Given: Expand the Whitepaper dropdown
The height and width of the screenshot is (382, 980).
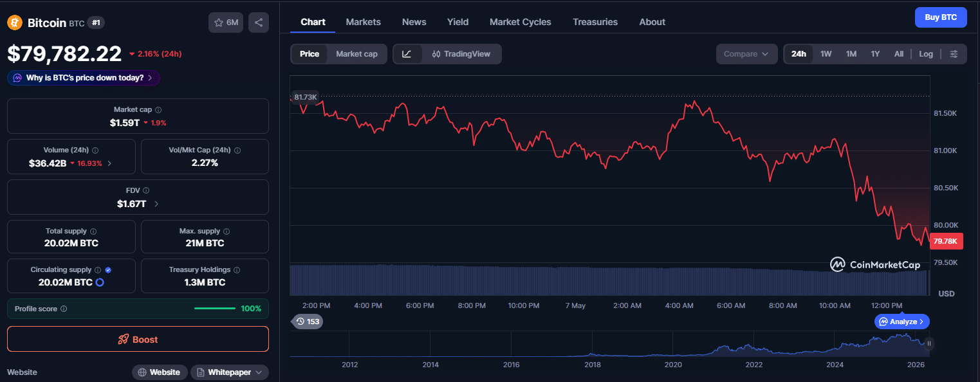Looking at the screenshot, I should [x=230, y=372].
